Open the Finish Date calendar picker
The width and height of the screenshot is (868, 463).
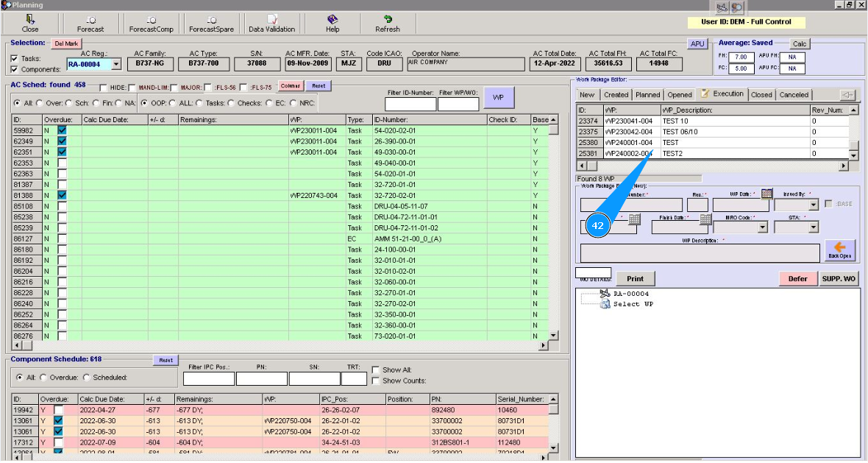[705, 219]
